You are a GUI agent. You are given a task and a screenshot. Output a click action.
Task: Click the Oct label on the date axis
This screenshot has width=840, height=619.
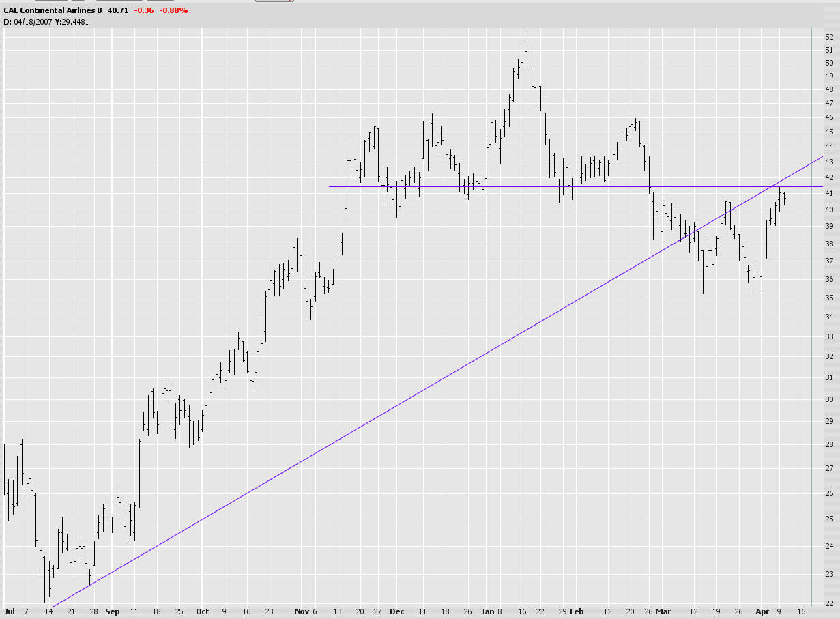click(202, 611)
